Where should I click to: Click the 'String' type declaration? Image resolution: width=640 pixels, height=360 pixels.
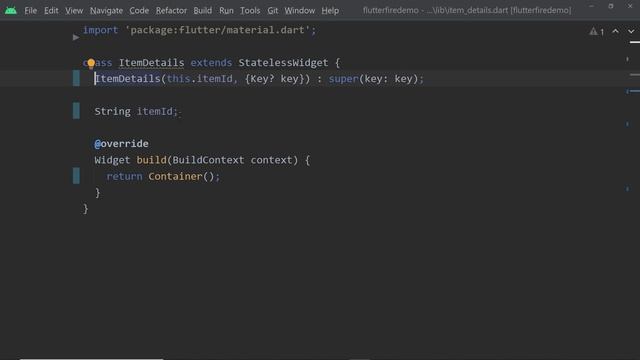coord(113,111)
